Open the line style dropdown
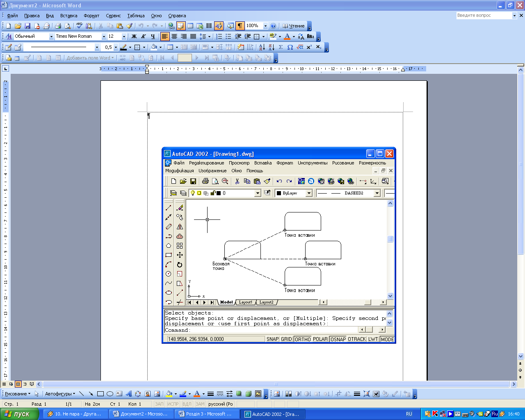525x420 pixels. [x=97, y=47]
